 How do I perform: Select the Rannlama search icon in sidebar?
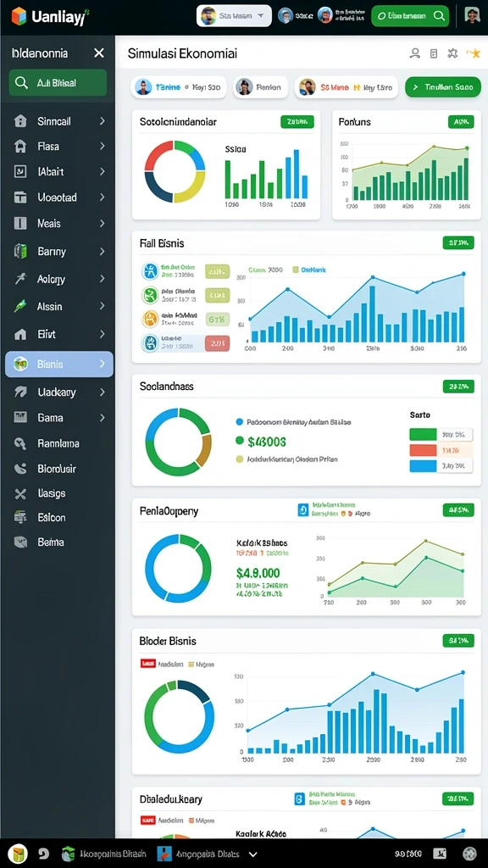coord(20,442)
